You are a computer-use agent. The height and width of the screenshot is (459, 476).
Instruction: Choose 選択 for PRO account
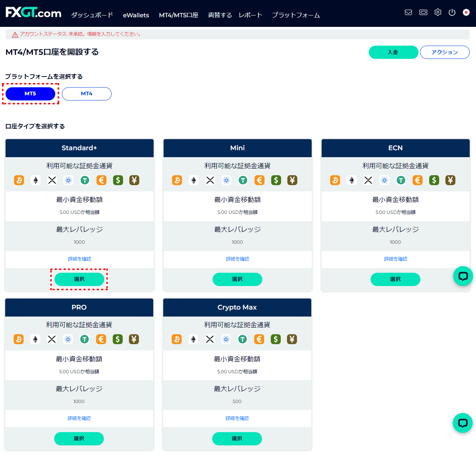click(79, 439)
